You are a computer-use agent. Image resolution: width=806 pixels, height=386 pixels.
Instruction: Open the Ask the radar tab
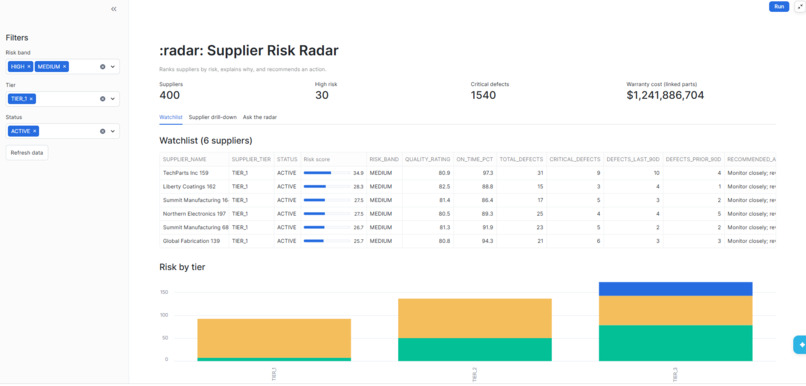[x=260, y=117]
